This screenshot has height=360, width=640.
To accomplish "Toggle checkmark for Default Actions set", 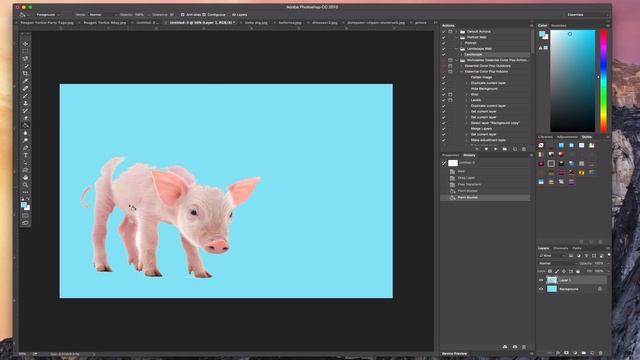I will pos(444,31).
